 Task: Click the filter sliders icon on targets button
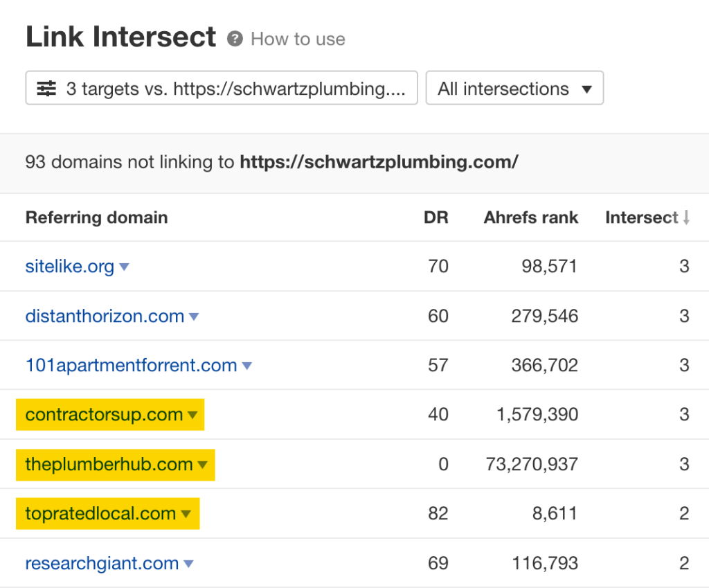click(x=46, y=88)
